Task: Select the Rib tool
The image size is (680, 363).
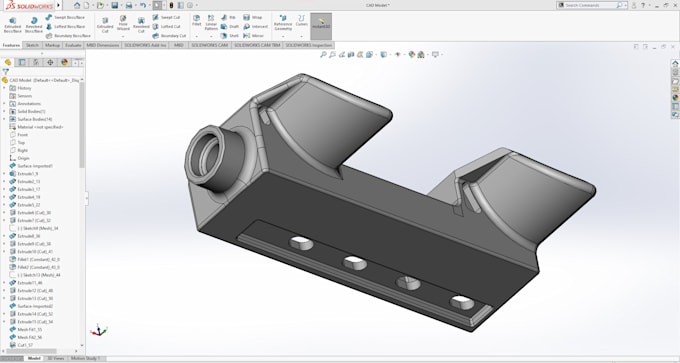Action: coord(229,17)
